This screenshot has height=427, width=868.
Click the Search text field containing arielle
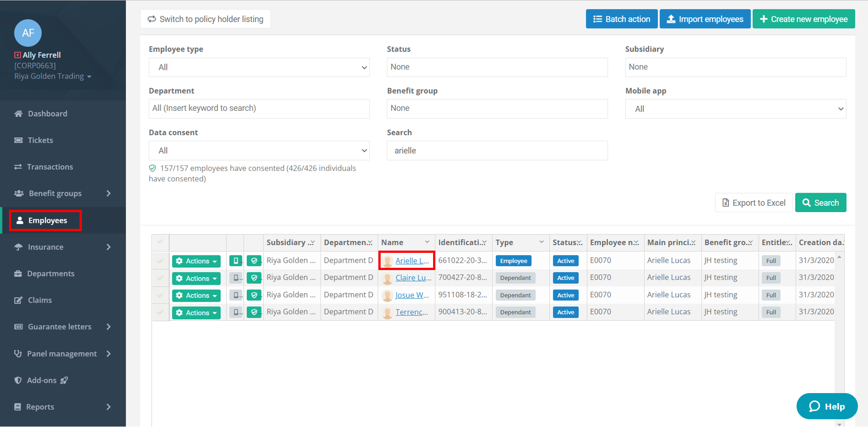click(x=497, y=151)
